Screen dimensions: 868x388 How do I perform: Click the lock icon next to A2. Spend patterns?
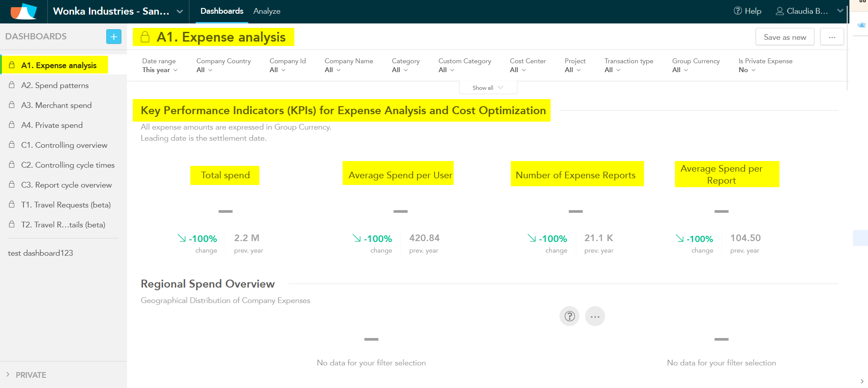(12, 85)
